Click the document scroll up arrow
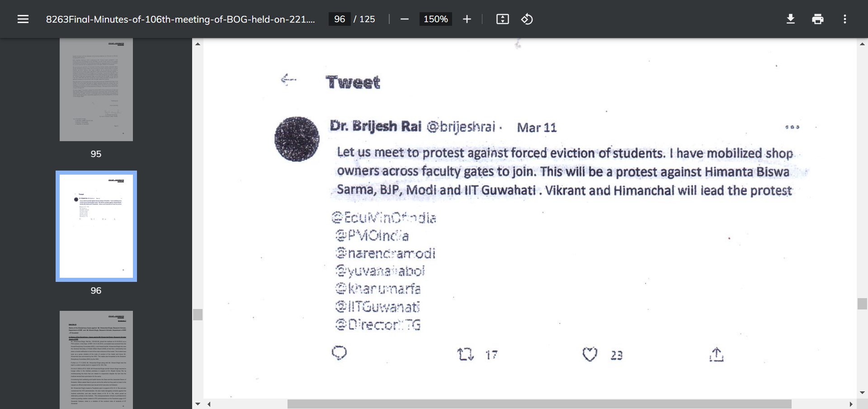 862,44
